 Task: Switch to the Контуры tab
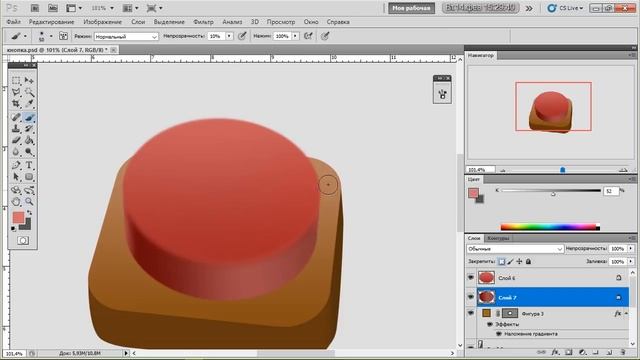click(x=498, y=238)
